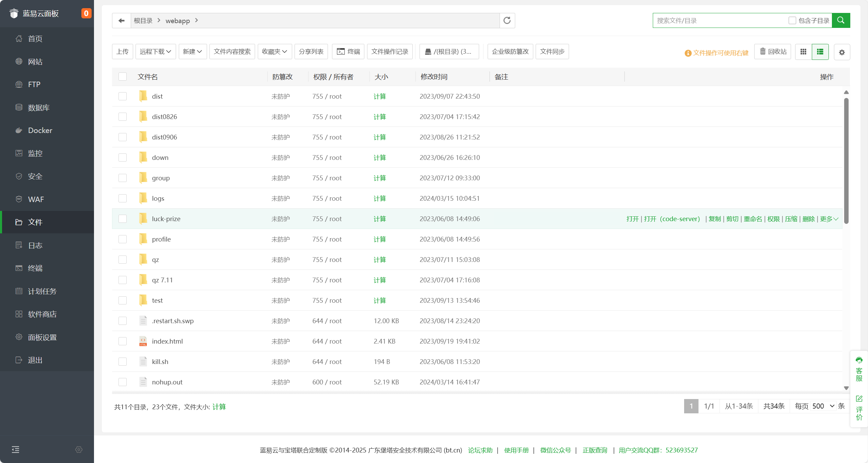Open Website (网站) in sidebar

(47, 62)
